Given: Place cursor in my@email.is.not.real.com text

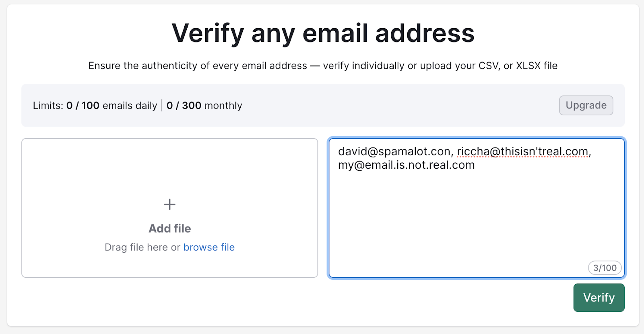Looking at the screenshot, I should point(406,165).
